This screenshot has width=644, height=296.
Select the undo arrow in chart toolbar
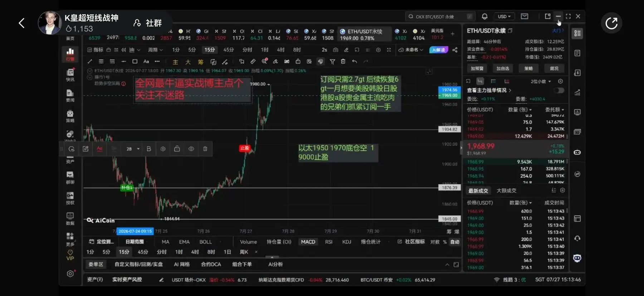(x=354, y=61)
